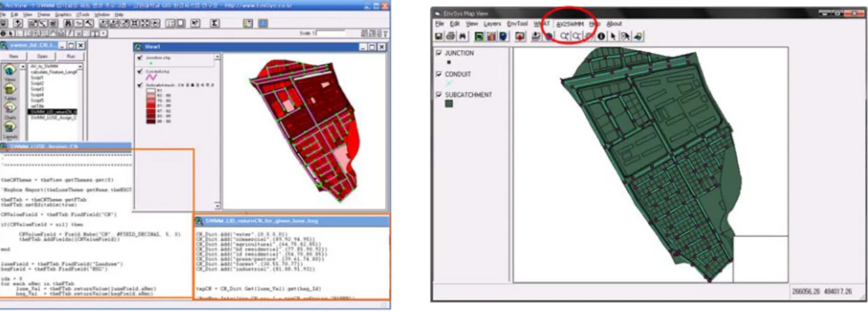
Task: Select the identify info tool in EnvSys toolbar
Action: click(x=601, y=36)
